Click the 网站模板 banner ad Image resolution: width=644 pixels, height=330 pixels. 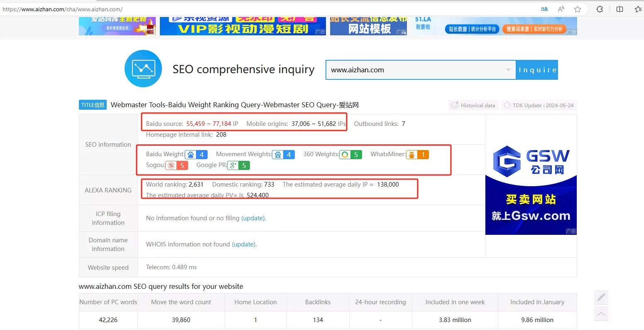pos(369,26)
